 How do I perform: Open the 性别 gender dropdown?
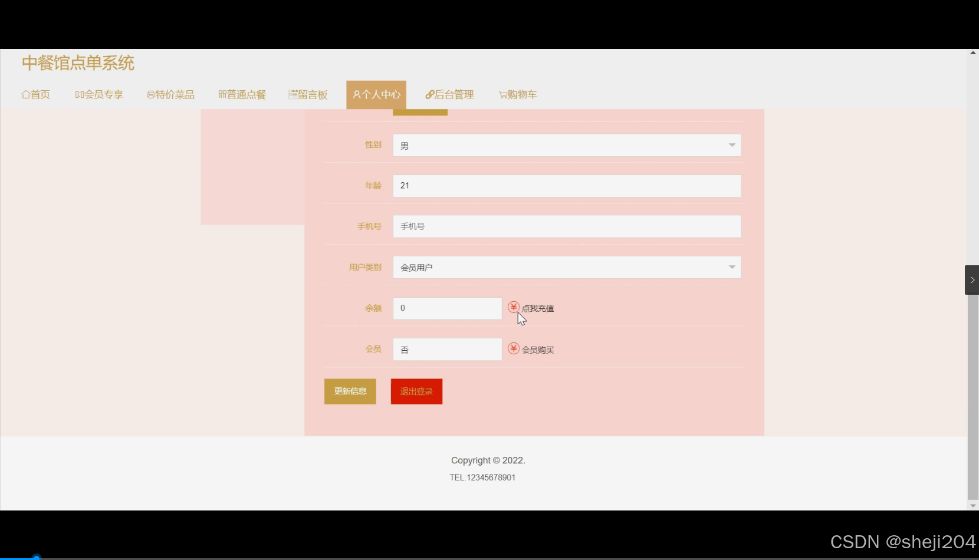point(732,145)
